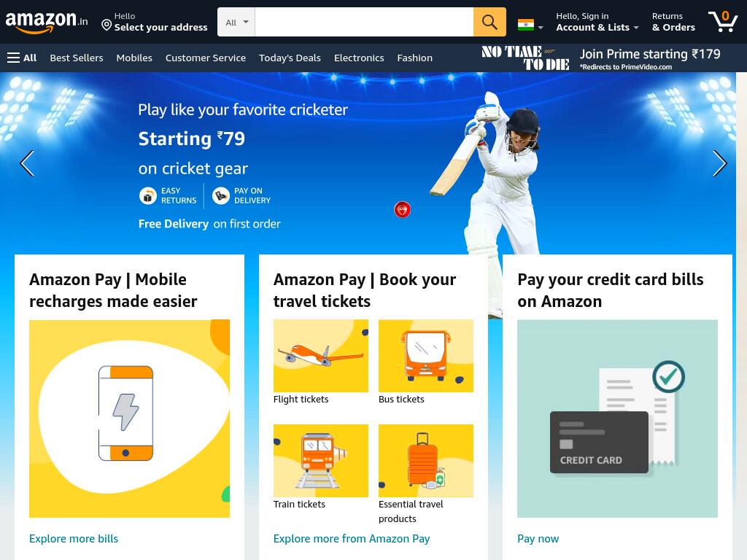This screenshot has width=747, height=560.
Task: Click the Pay now link
Action: [x=538, y=539]
